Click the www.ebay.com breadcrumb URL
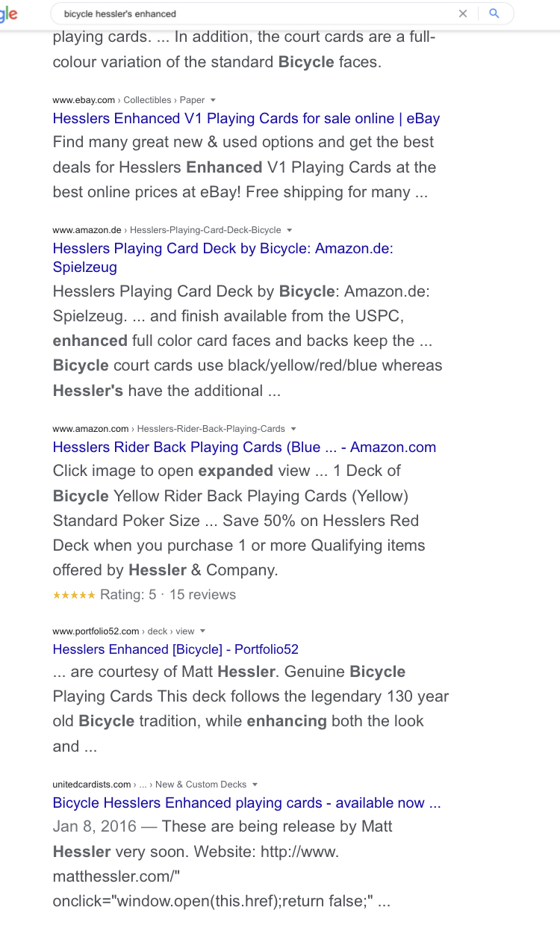The width and height of the screenshot is (560, 931). 84,100
